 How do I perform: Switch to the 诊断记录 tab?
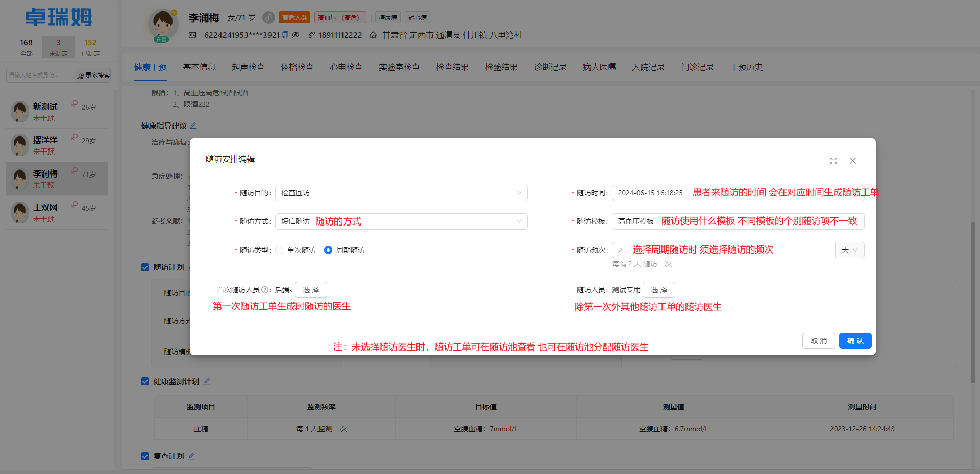tap(550, 67)
